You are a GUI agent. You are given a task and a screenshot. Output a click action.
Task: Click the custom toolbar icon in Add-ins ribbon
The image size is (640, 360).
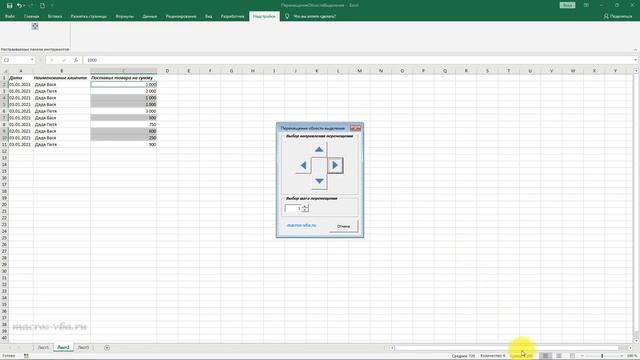coord(35,27)
